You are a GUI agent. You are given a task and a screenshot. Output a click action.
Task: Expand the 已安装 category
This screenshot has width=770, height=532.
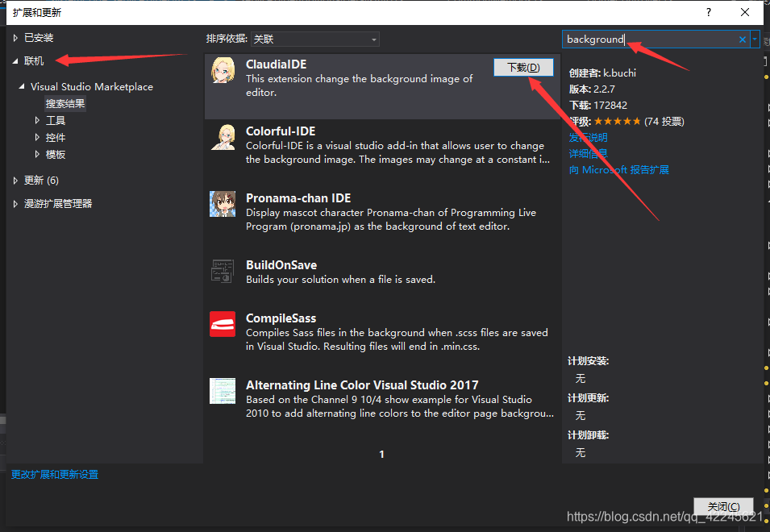(15, 38)
